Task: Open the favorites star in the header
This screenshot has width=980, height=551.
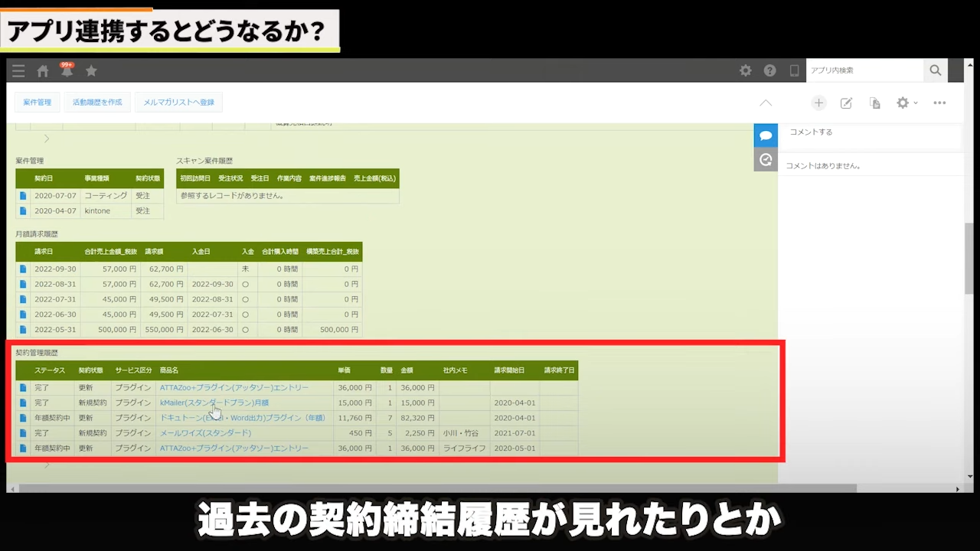Action: pos(91,71)
